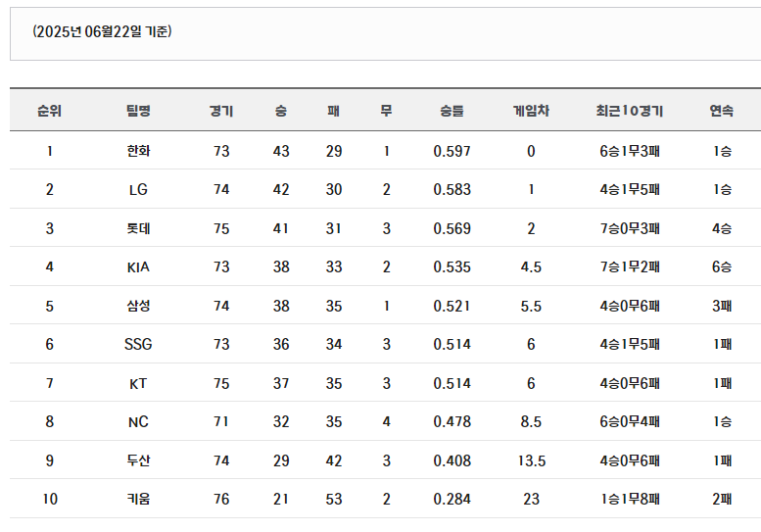
Task: Click the 팀명 column header
Action: [138, 111]
